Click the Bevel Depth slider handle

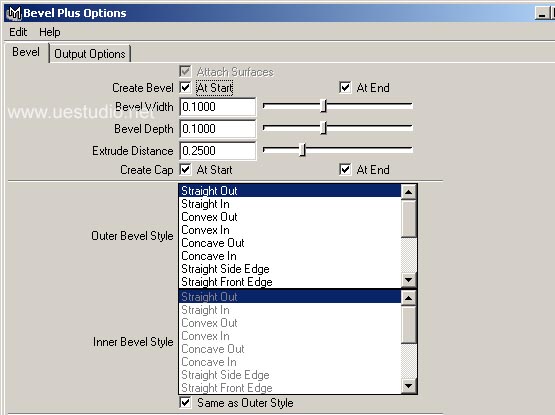tap(323, 128)
